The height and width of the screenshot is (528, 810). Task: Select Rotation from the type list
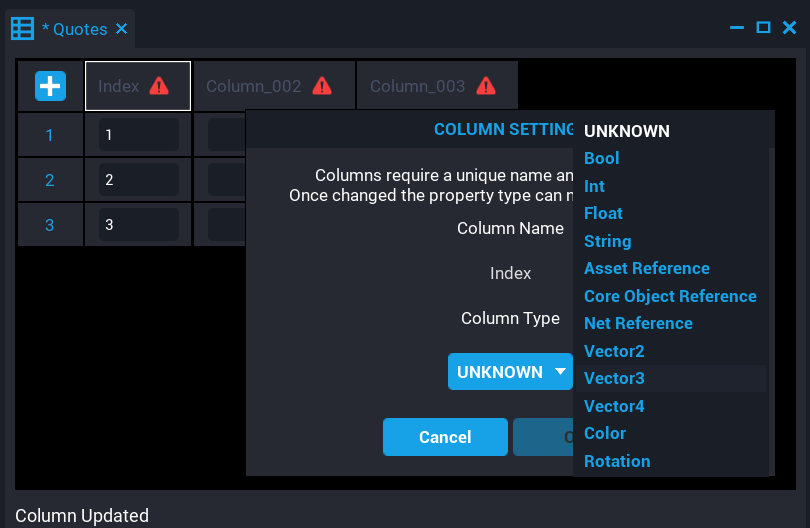point(617,461)
